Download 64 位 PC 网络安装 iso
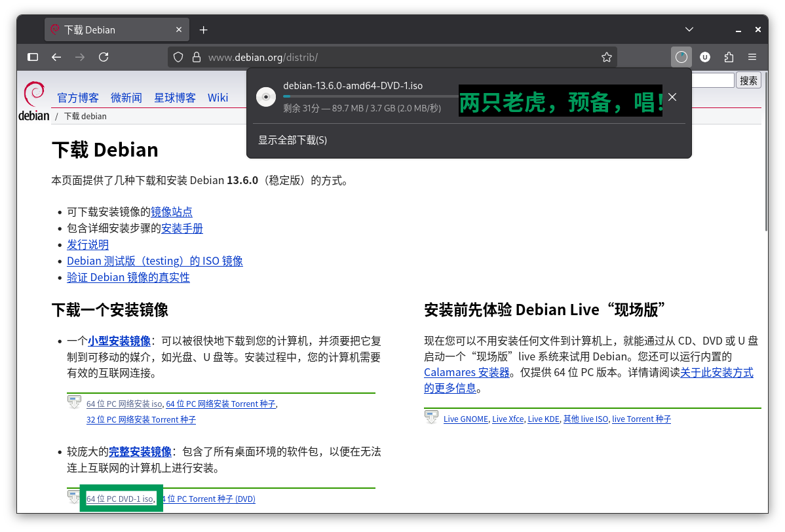This screenshot has height=532, width=785. tap(124, 404)
